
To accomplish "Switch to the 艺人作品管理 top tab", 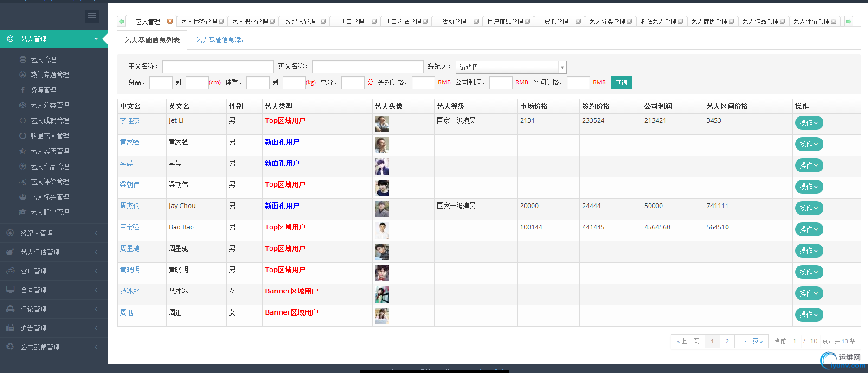I will (760, 21).
